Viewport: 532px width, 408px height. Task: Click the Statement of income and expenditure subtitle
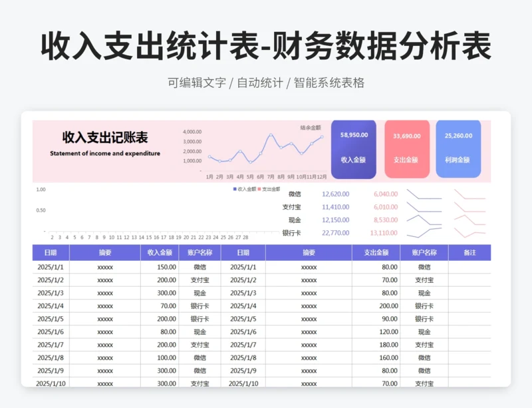point(105,154)
